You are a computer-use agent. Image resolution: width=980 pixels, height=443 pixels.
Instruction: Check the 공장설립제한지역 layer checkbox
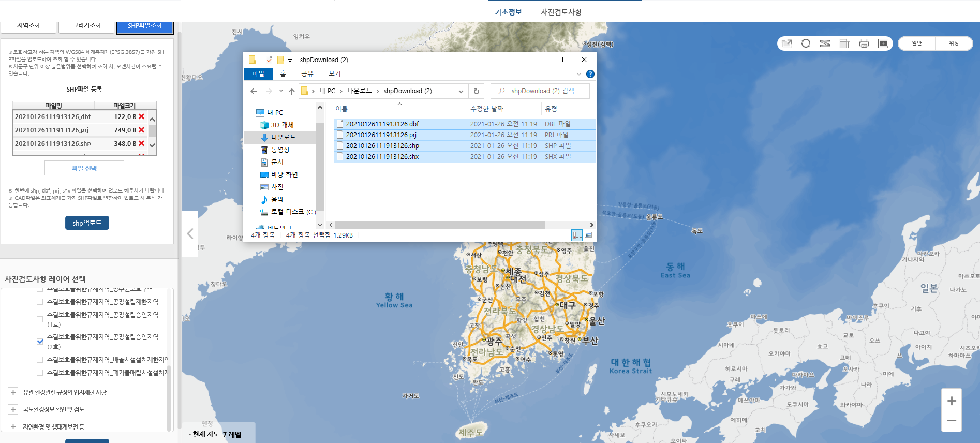pyautogui.click(x=40, y=302)
